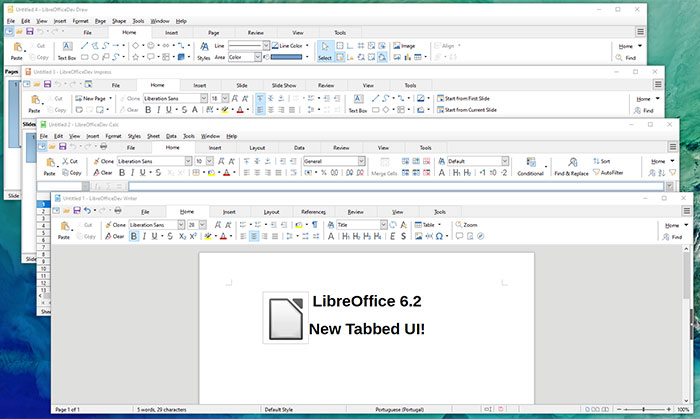Open paragraph style Title dropdown in Writer
700x419 pixels.
[383, 225]
